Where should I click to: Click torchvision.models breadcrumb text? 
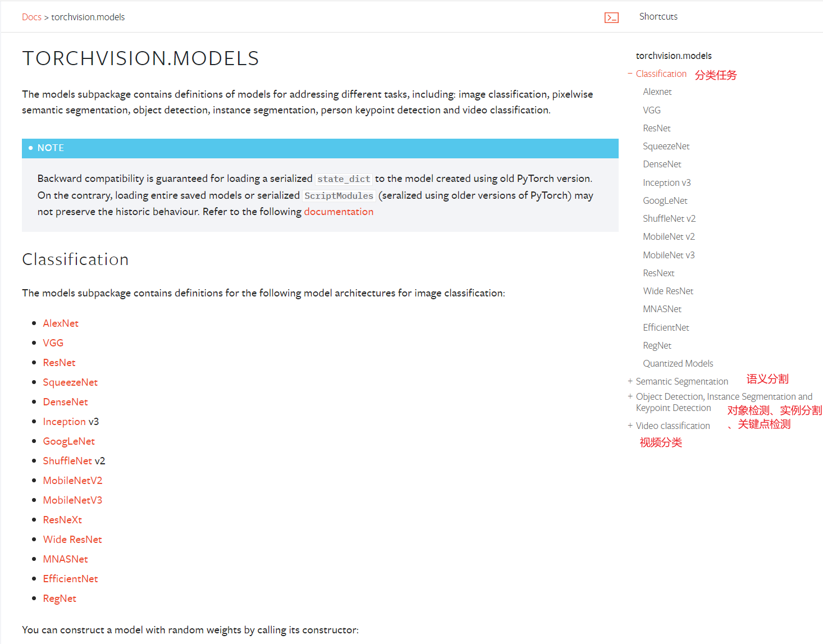88,17
